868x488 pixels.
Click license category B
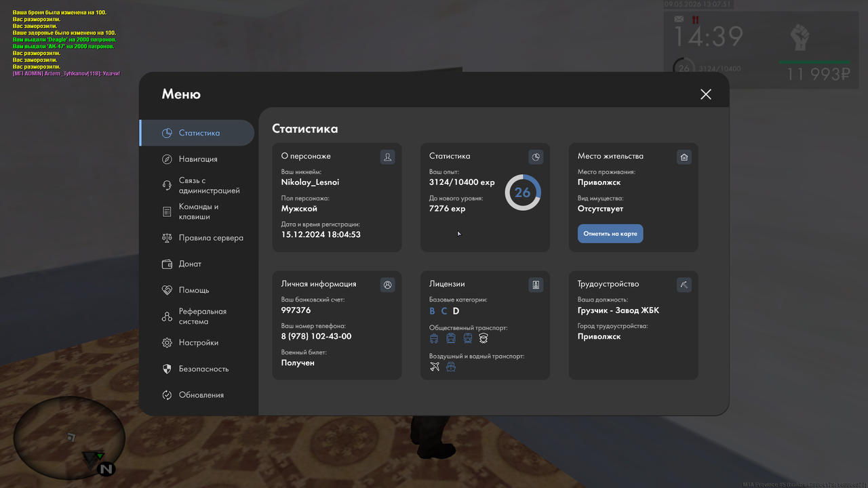(x=433, y=311)
